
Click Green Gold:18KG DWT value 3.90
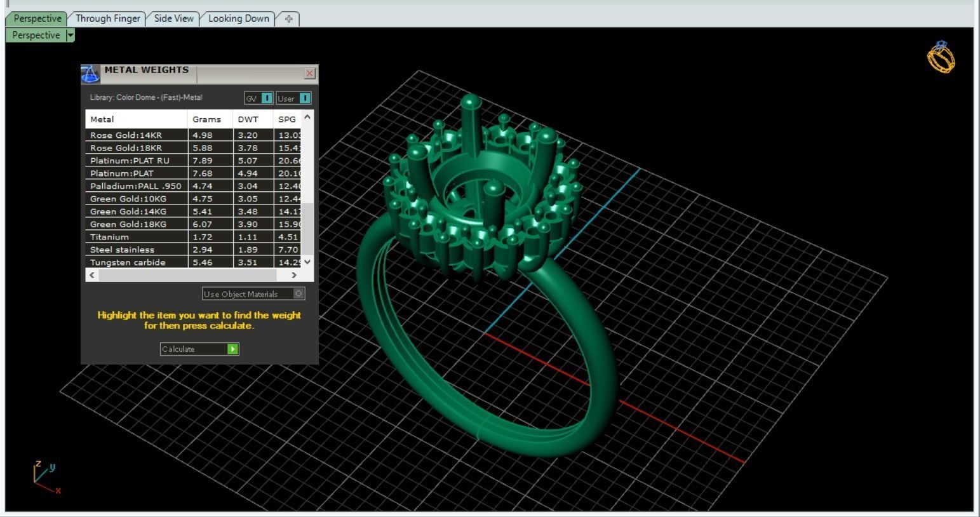[x=248, y=224]
